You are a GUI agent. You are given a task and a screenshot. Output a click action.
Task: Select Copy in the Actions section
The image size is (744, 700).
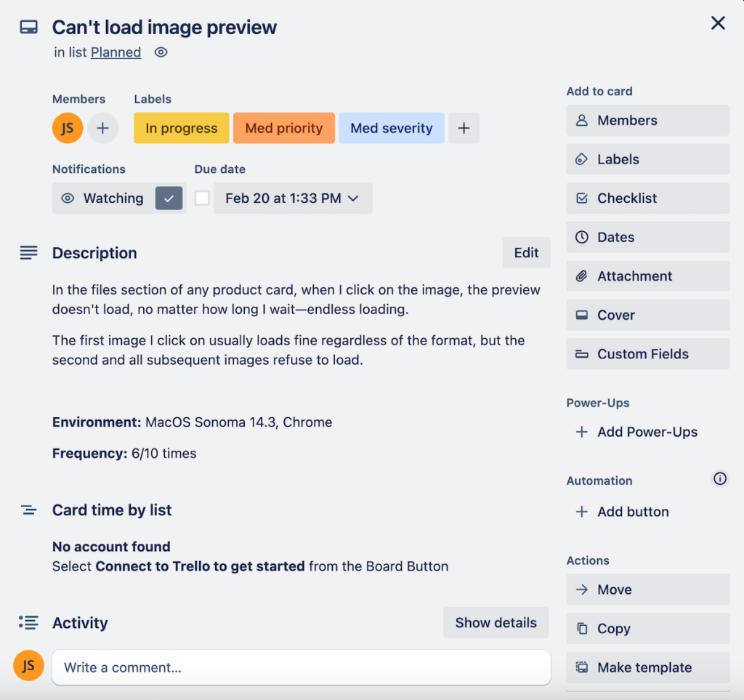pos(647,629)
